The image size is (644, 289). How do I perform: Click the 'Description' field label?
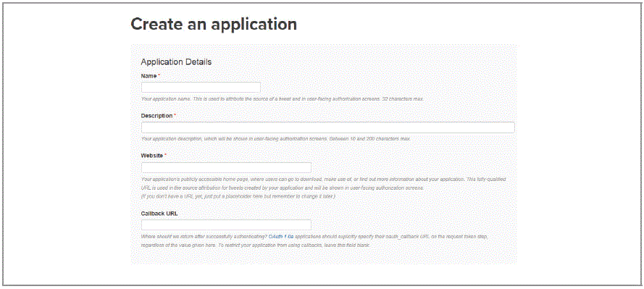[156, 116]
